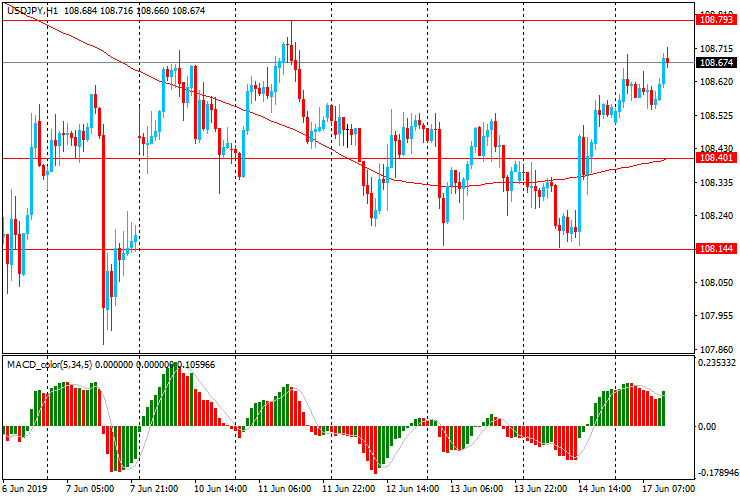This screenshot has height=500, width=740.
Task: Click the 6 Jun 2019 date label
Action: pos(25,488)
